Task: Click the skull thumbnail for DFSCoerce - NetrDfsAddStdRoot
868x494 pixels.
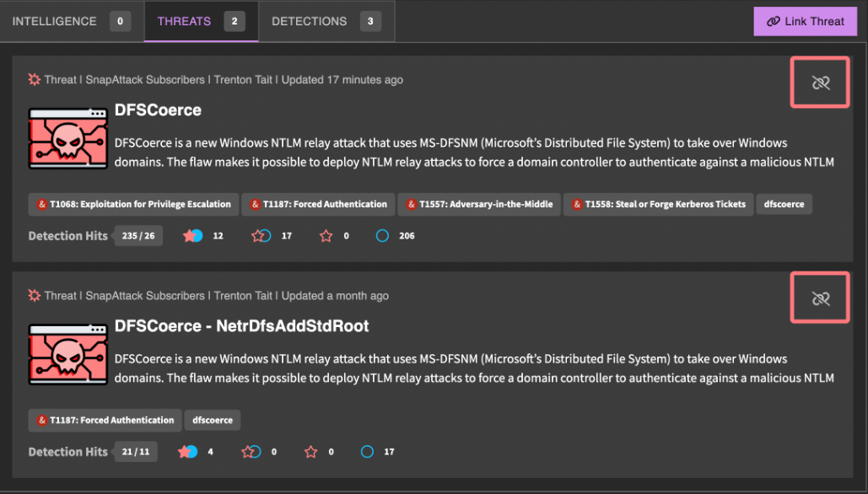Action: tap(66, 355)
